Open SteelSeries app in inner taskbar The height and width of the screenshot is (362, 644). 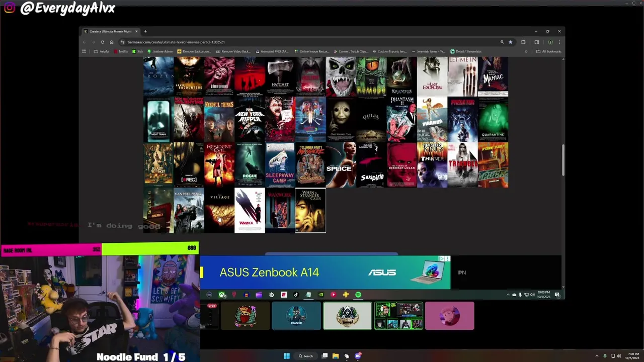tap(271, 295)
